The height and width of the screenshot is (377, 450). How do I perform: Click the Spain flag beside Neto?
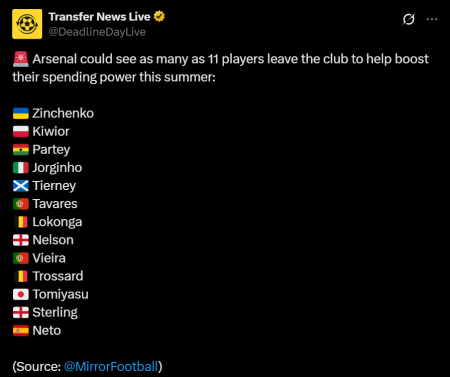click(21, 331)
